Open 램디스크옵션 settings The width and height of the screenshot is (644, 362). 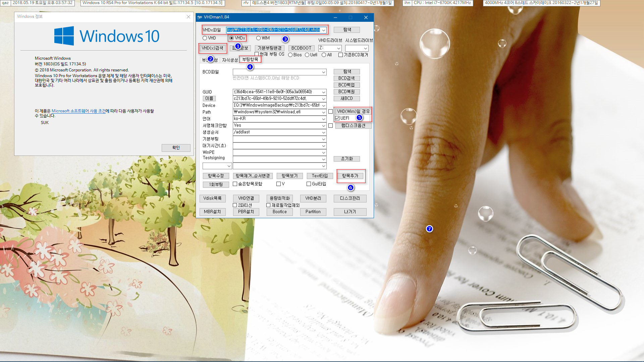pyautogui.click(x=353, y=126)
